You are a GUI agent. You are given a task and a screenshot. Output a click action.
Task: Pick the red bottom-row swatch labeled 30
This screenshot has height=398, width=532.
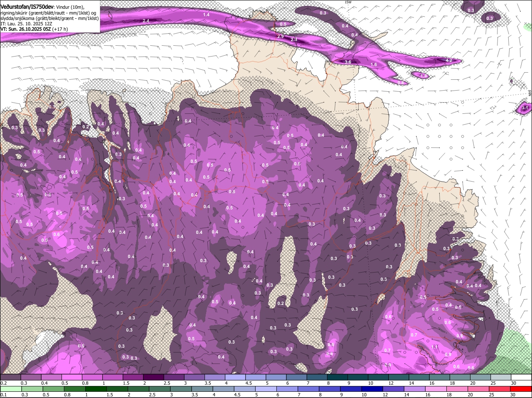point(521,389)
